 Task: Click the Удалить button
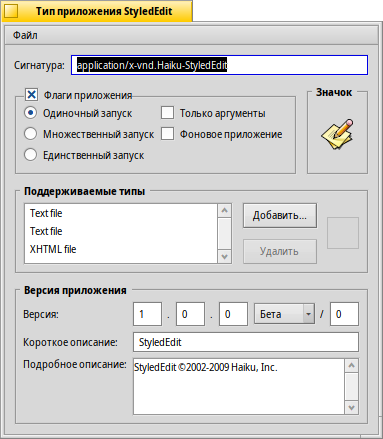tap(280, 251)
